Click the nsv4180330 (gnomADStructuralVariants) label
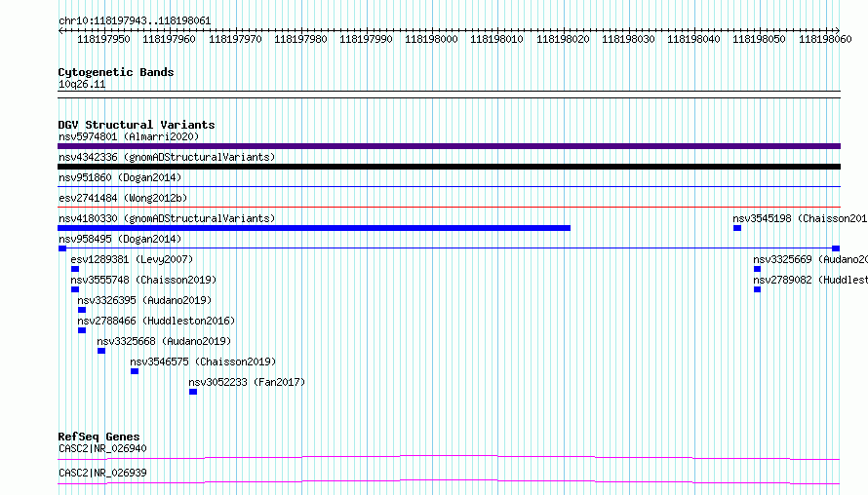Image resolution: width=868 pixels, height=495 pixels. [167, 218]
